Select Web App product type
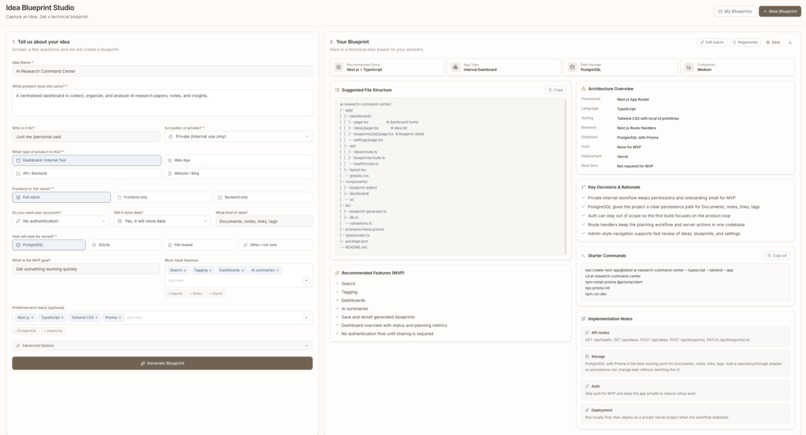 pos(239,160)
